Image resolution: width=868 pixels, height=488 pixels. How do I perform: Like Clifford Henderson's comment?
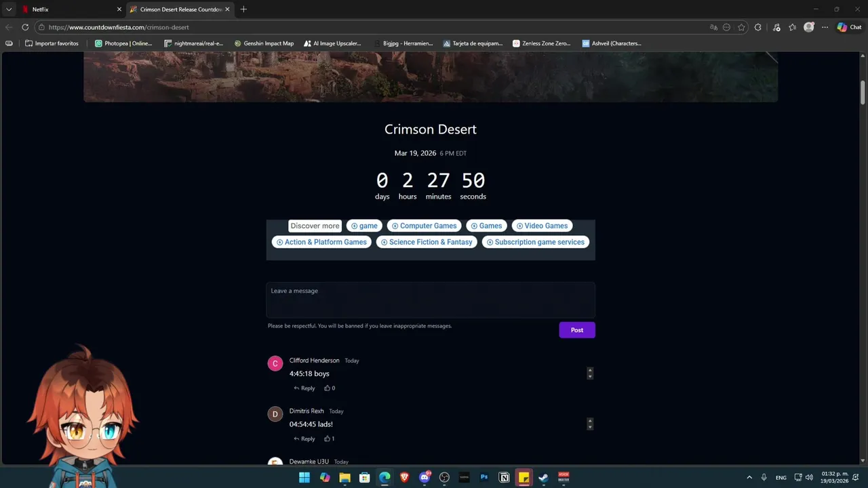pyautogui.click(x=330, y=388)
